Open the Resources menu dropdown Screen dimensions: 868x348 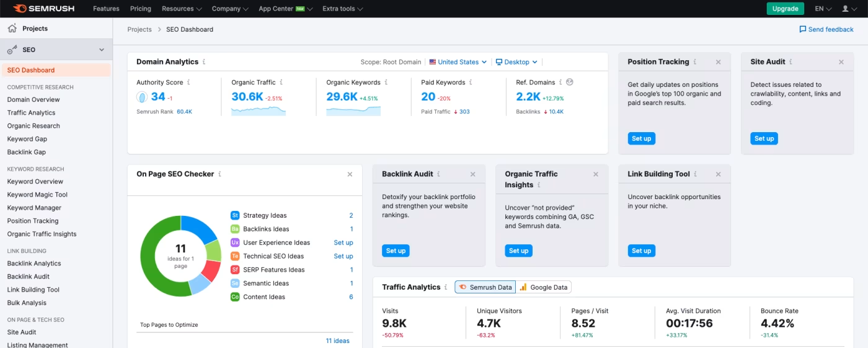point(182,9)
